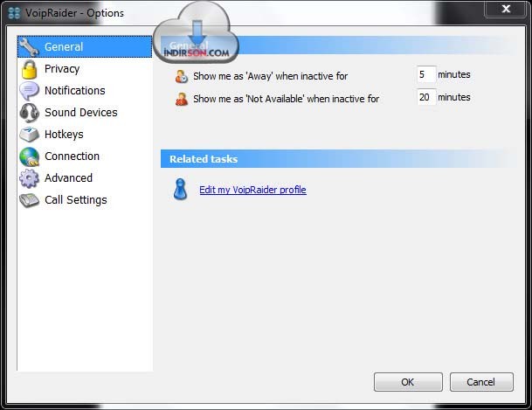Close the VoipRaider Options window
The image size is (532, 410).
(x=506, y=9)
